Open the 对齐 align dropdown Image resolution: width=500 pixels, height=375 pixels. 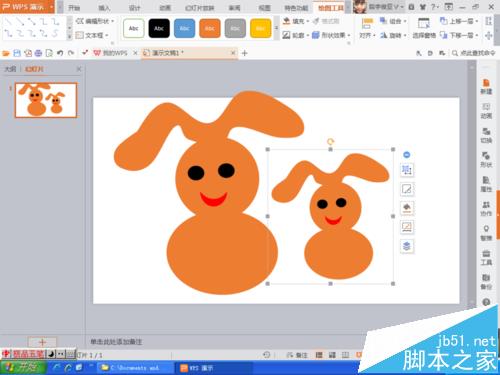pos(367,28)
